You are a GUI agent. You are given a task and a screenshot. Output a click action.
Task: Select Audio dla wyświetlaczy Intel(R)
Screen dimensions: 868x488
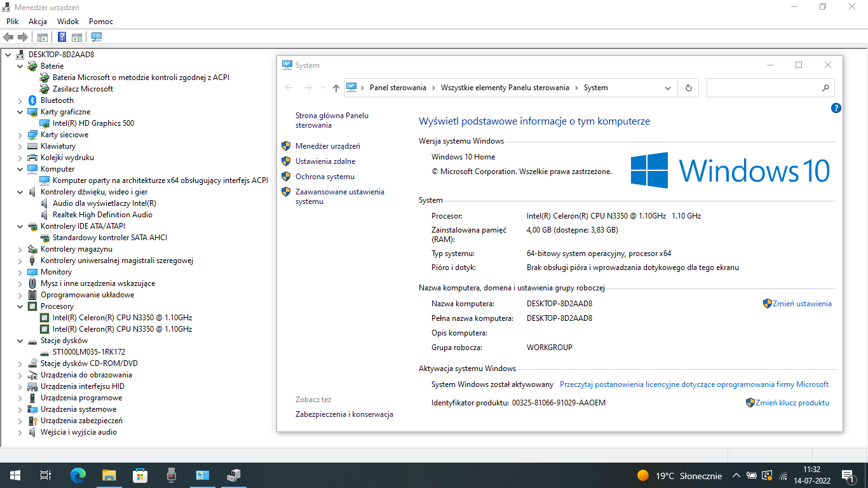[104, 203]
